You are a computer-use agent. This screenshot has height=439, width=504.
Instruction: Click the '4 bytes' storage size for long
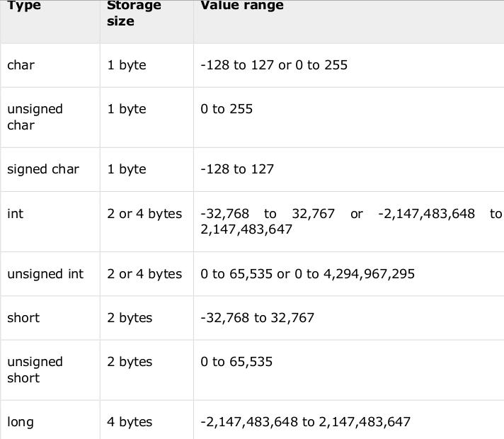[147, 420]
